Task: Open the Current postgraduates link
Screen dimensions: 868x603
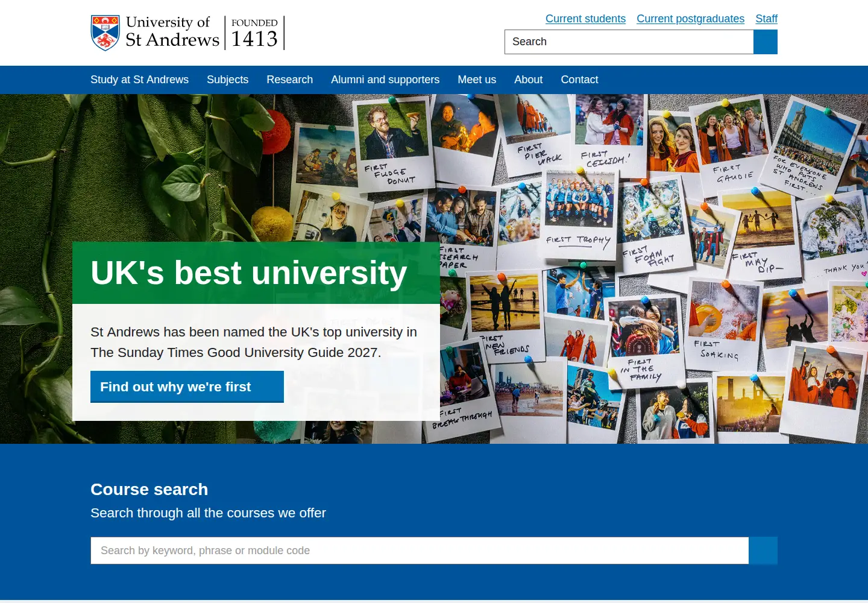Action: 690,19
